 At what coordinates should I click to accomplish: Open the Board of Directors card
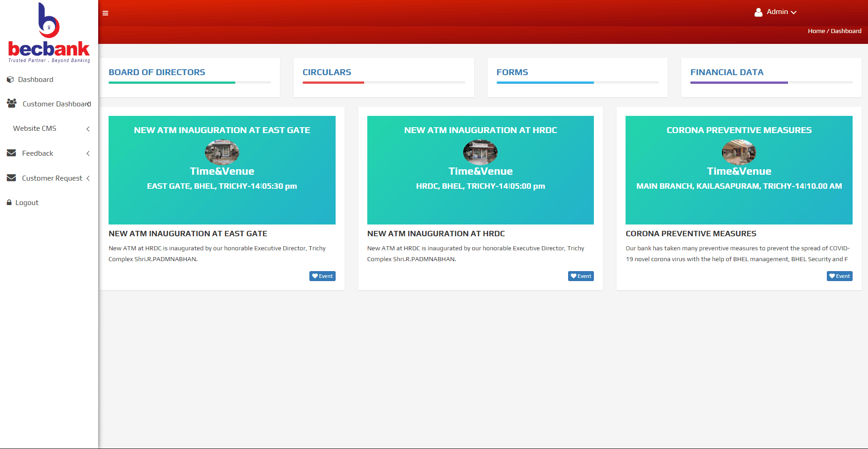[x=157, y=72]
